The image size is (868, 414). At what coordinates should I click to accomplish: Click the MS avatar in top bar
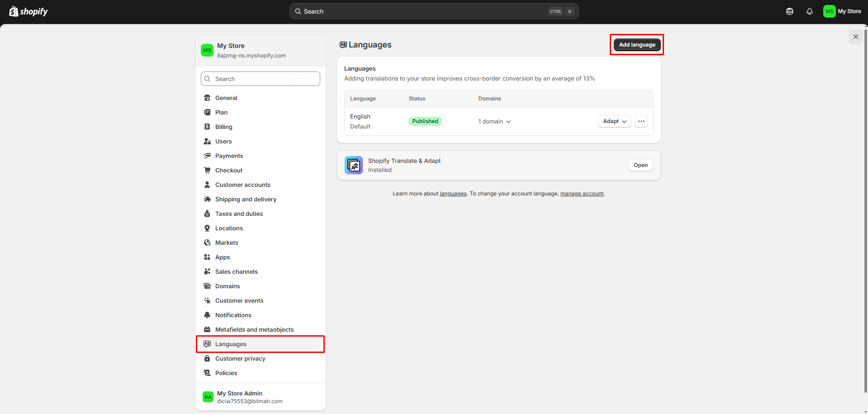(829, 11)
